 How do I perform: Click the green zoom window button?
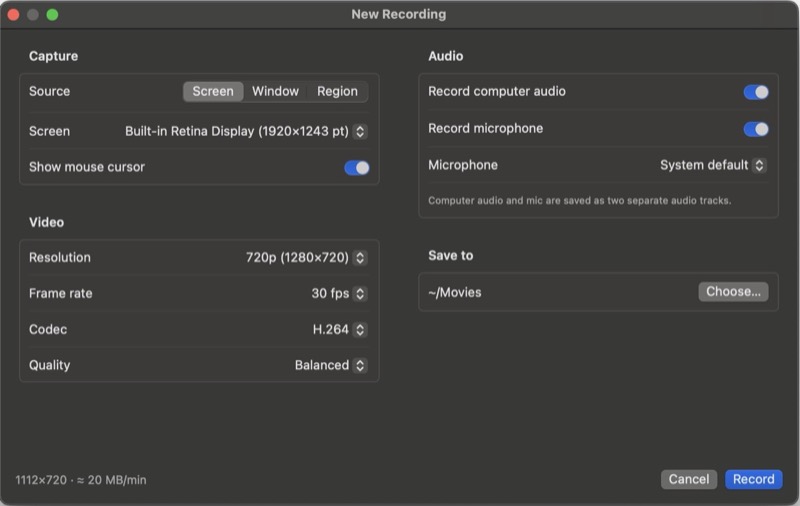click(52, 15)
